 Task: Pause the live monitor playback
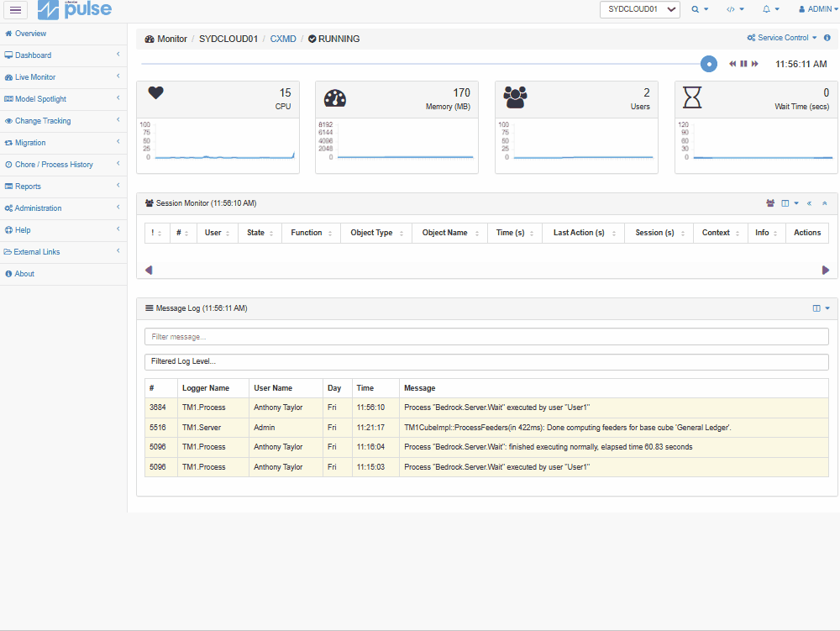pos(743,64)
